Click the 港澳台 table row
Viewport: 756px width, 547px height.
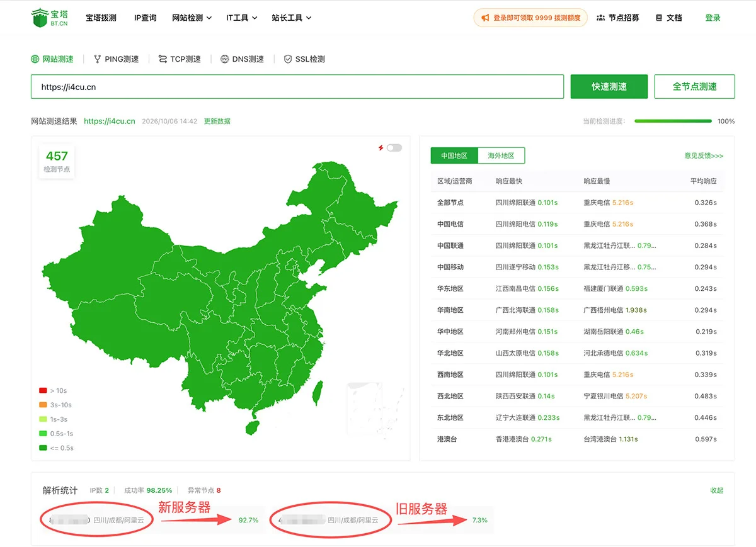coord(577,439)
